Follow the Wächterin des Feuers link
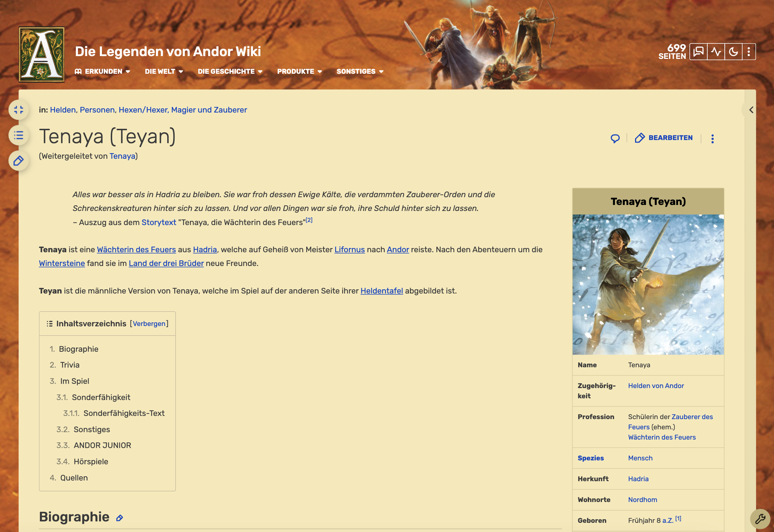Viewport: 774px width, 532px height. (x=136, y=249)
